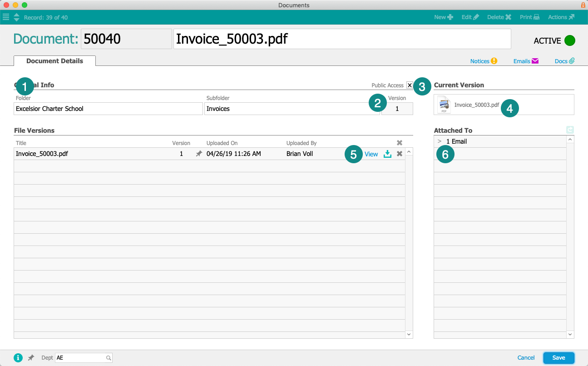Click the File Versions section heading
The width and height of the screenshot is (588, 366).
[x=34, y=130]
